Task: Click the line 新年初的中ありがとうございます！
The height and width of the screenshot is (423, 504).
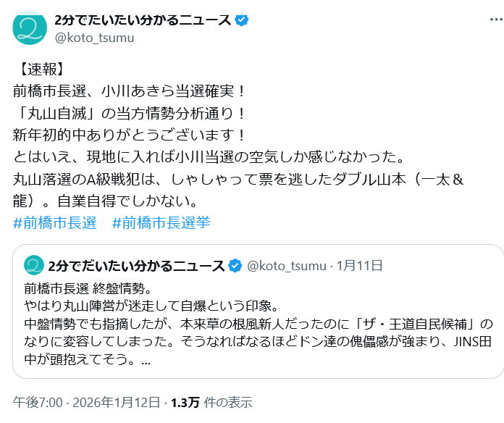Action: pos(130,135)
